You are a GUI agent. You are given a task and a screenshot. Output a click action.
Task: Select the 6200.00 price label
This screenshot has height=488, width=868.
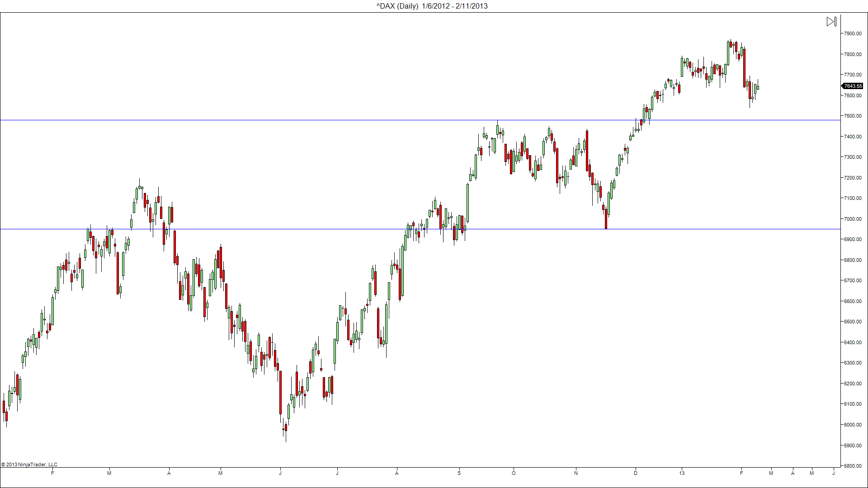click(x=853, y=384)
